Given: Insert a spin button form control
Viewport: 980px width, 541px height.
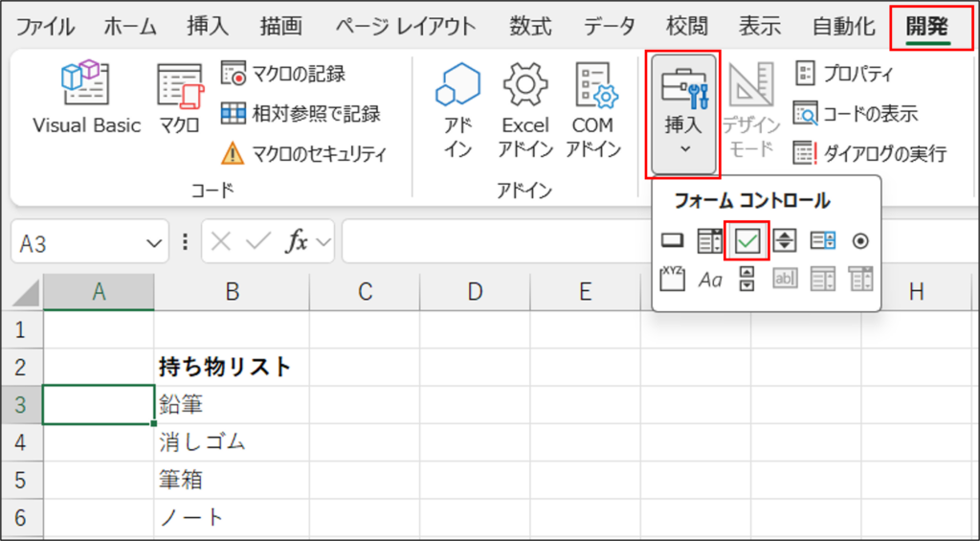Looking at the screenshot, I should tap(785, 240).
